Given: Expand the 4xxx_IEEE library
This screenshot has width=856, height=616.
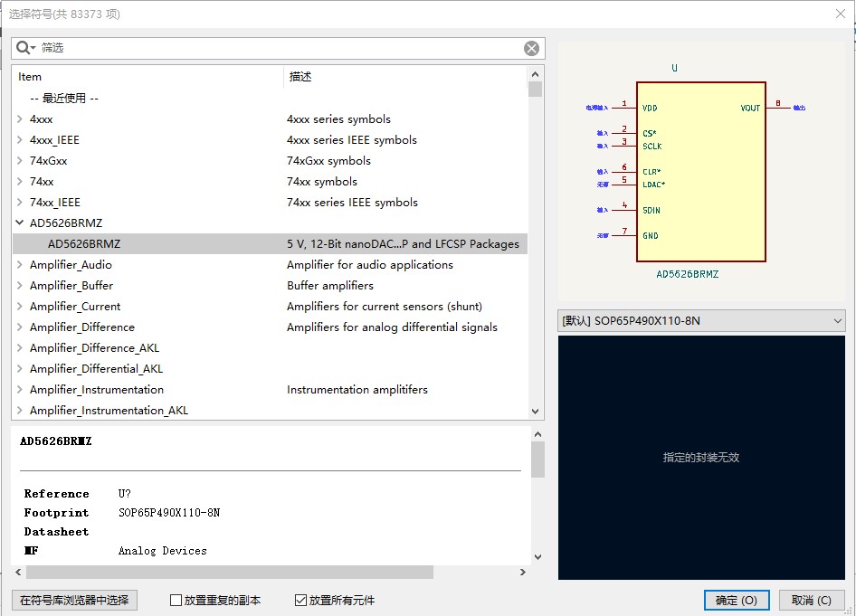Looking at the screenshot, I should coord(20,139).
